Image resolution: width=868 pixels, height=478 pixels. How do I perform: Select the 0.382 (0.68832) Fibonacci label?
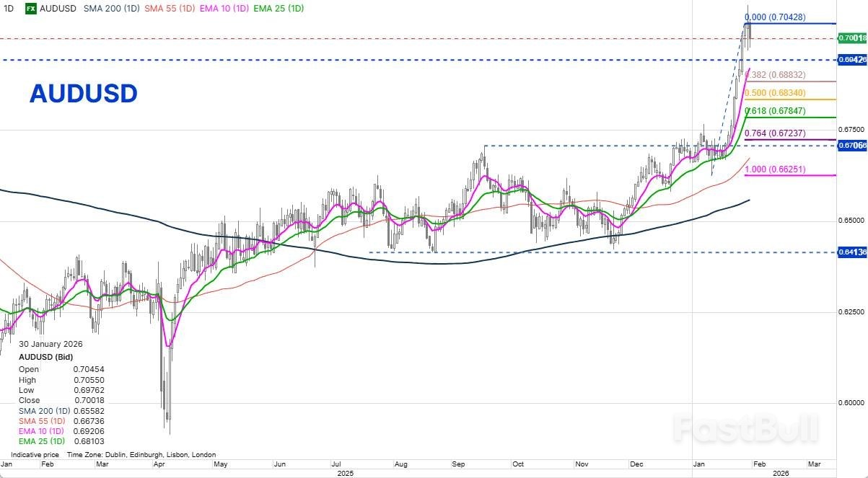click(776, 75)
